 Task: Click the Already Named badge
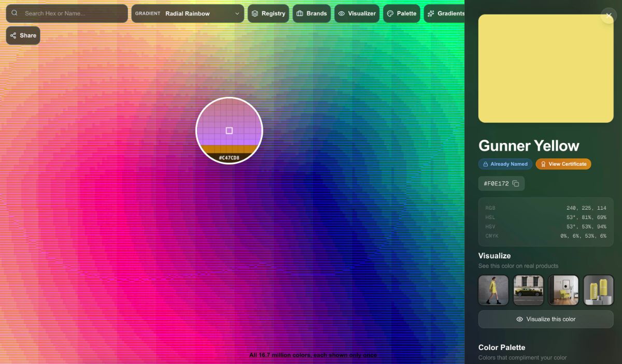click(x=505, y=164)
